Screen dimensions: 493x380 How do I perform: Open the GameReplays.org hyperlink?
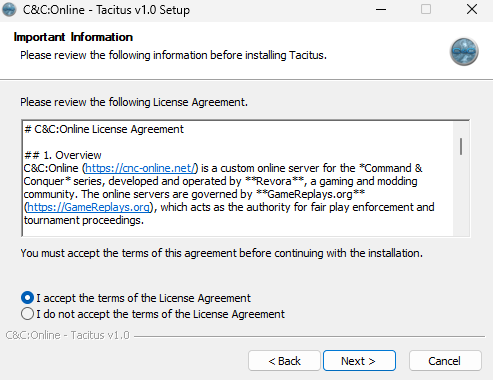pos(88,207)
